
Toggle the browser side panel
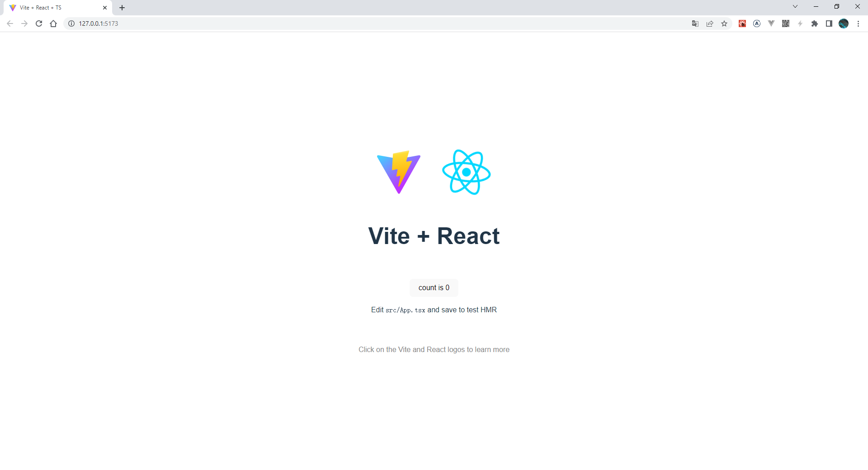pos(829,23)
